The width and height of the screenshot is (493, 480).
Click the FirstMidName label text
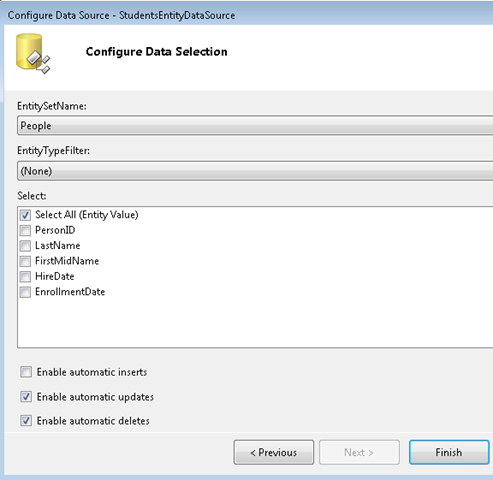(x=67, y=261)
